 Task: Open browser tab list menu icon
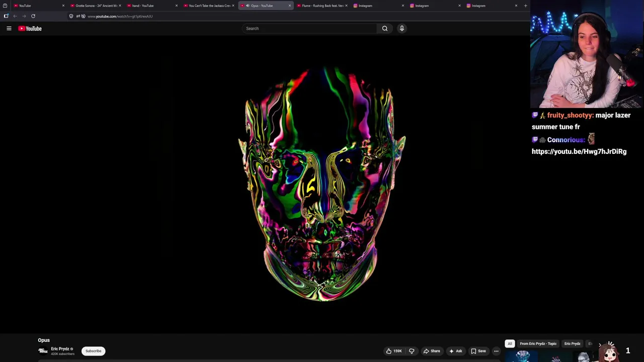pyautogui.click(x=5, y=6)
